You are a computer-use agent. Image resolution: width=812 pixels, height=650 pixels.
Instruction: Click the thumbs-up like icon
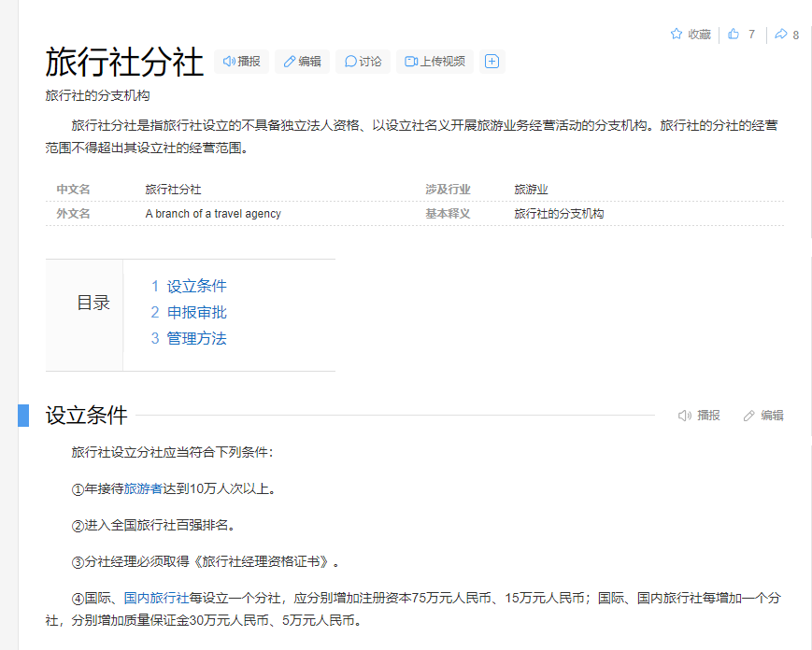coord(734,35)
